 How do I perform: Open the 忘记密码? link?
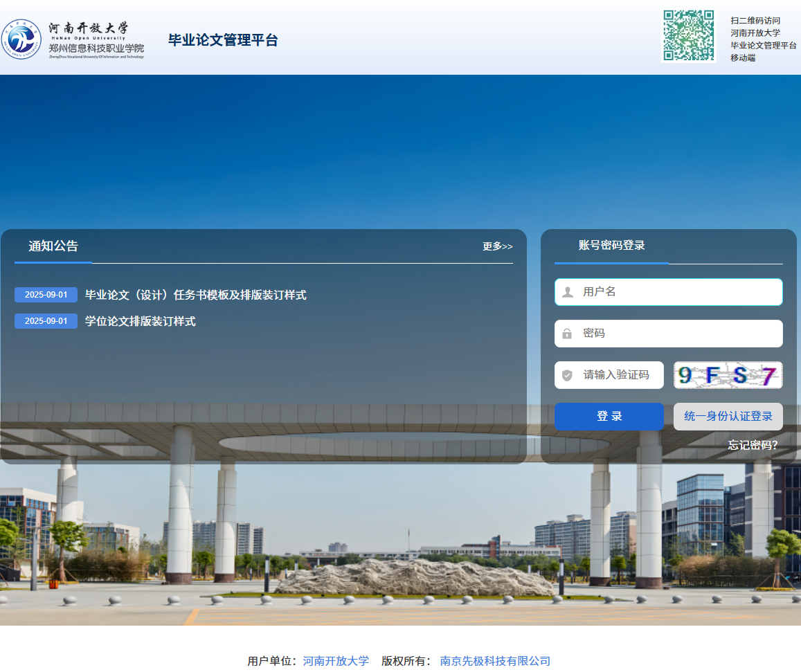[753, 445]
